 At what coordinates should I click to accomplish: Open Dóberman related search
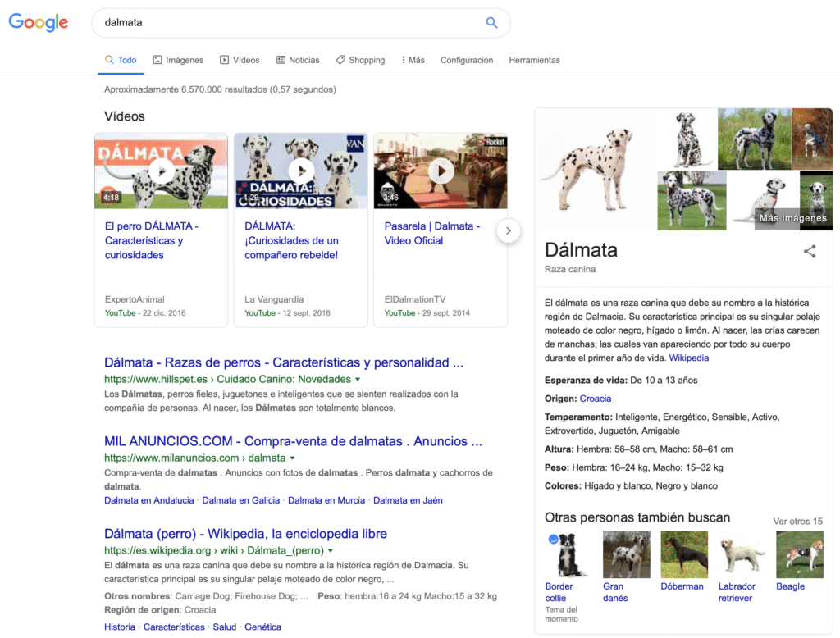point(684,554)
